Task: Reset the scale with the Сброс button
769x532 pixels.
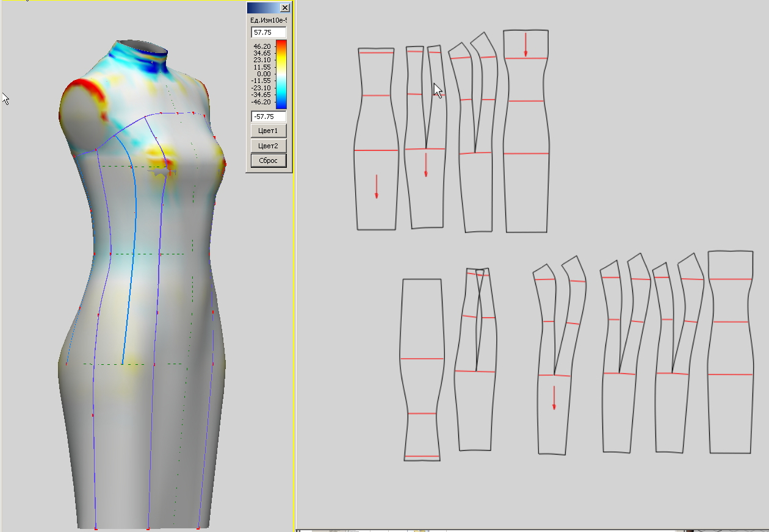Action: (269, 160)
